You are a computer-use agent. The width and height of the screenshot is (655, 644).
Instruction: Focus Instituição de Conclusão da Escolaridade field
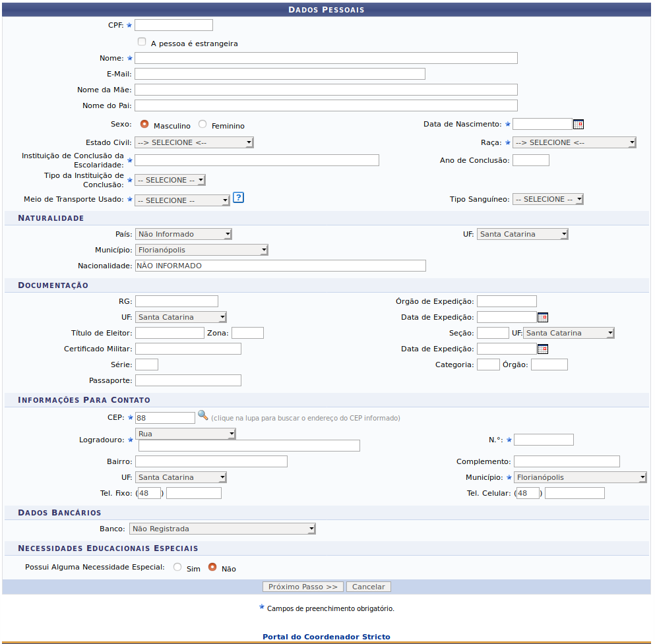click(x=257, y=160)
